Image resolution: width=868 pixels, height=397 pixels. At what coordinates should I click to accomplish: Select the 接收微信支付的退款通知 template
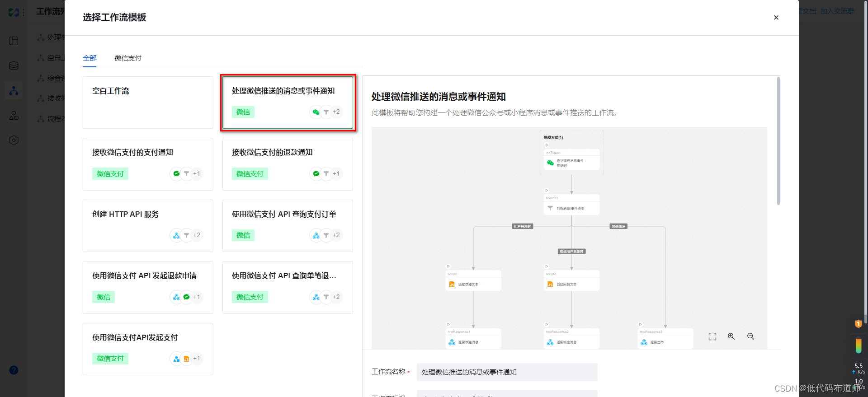(x=288, y=164)
